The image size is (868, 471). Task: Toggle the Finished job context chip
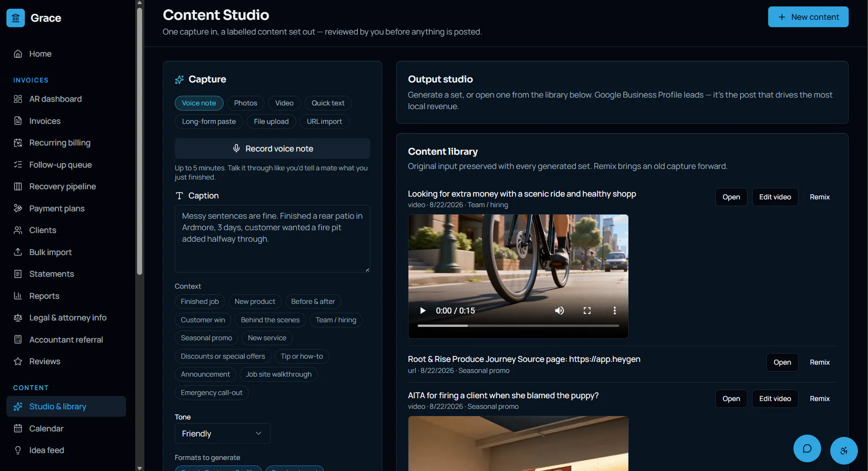(x=200, y=302)
